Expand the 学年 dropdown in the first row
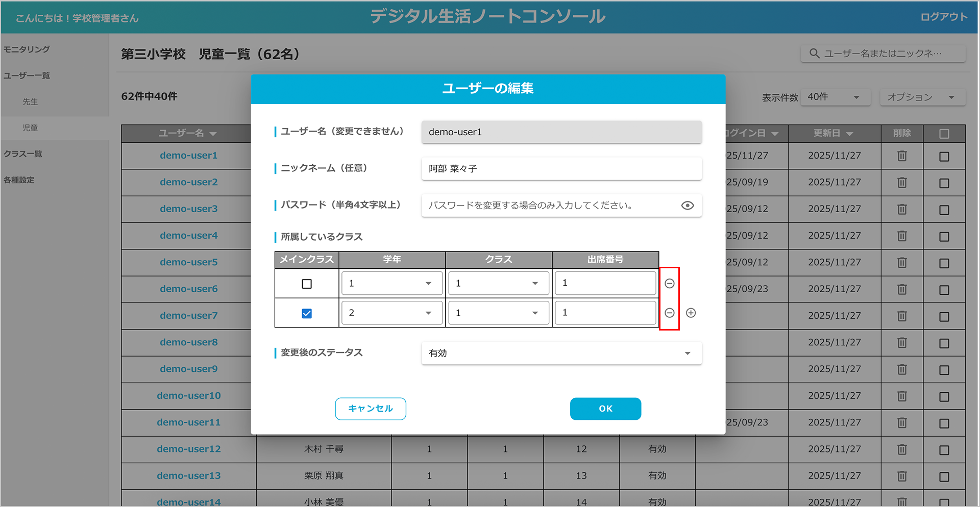The image size is (980, 507). (391, 284)
